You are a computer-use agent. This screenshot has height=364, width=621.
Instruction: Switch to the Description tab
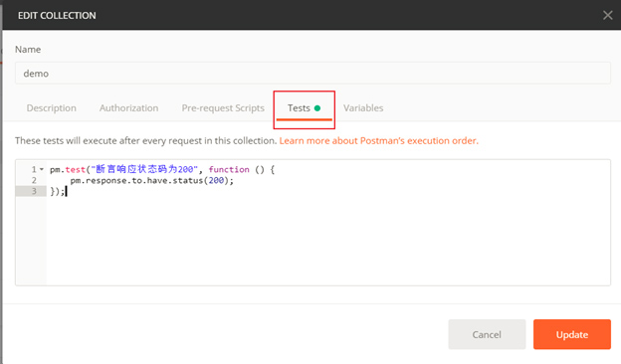(x=52, y=108)
